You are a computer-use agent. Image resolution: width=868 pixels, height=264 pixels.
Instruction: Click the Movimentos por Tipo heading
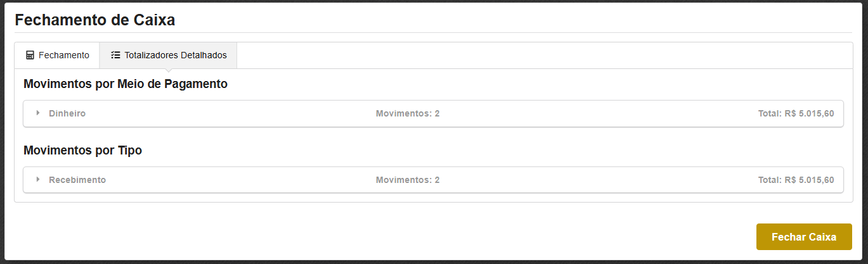(82, 151)
